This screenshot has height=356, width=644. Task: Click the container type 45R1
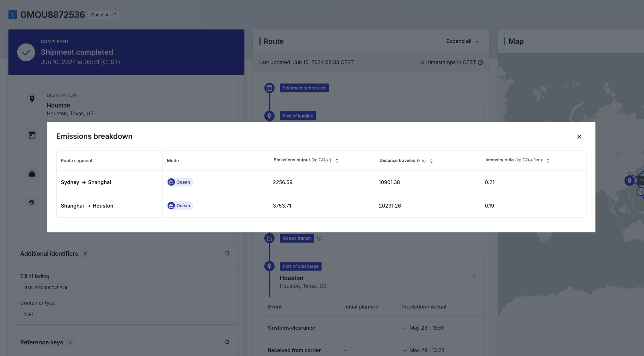28,314
